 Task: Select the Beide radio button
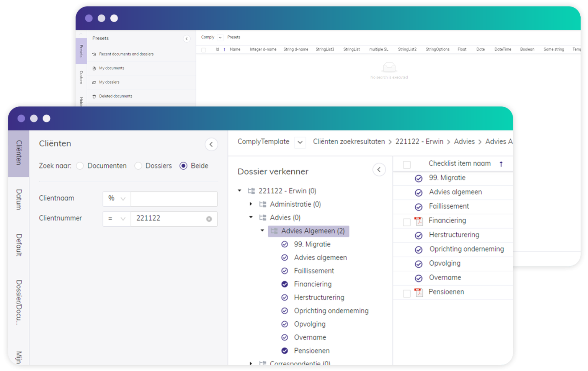184,166
